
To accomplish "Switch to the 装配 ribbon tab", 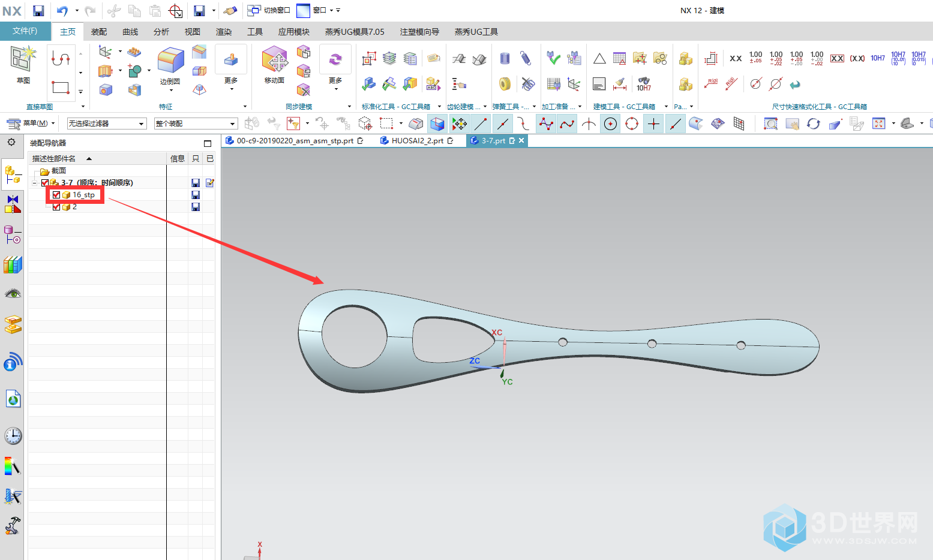I will 99,32.
